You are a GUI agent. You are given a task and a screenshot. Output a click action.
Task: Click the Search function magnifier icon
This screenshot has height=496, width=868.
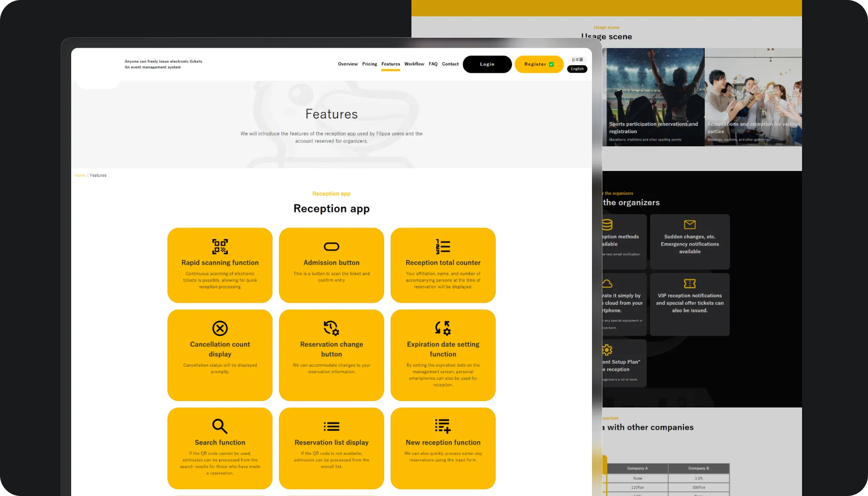coord(220,426)
